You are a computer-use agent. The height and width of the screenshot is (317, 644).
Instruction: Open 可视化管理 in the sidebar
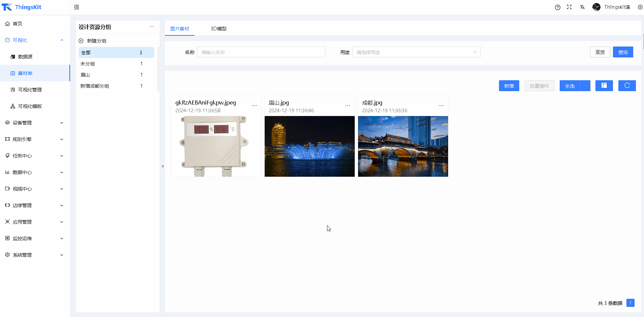30,90
